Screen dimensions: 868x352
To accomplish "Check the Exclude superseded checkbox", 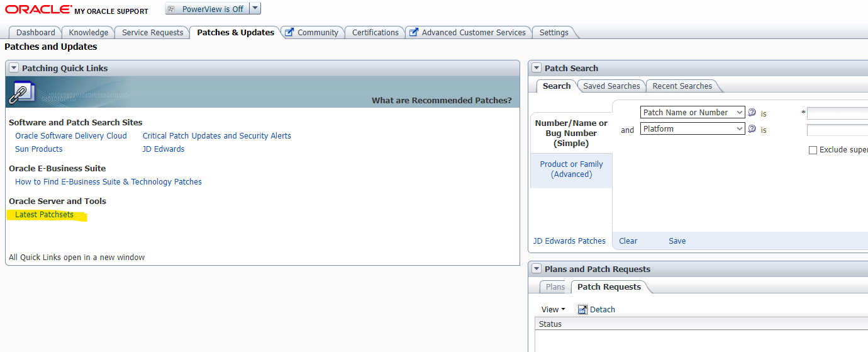I will [x=813, y=150].
